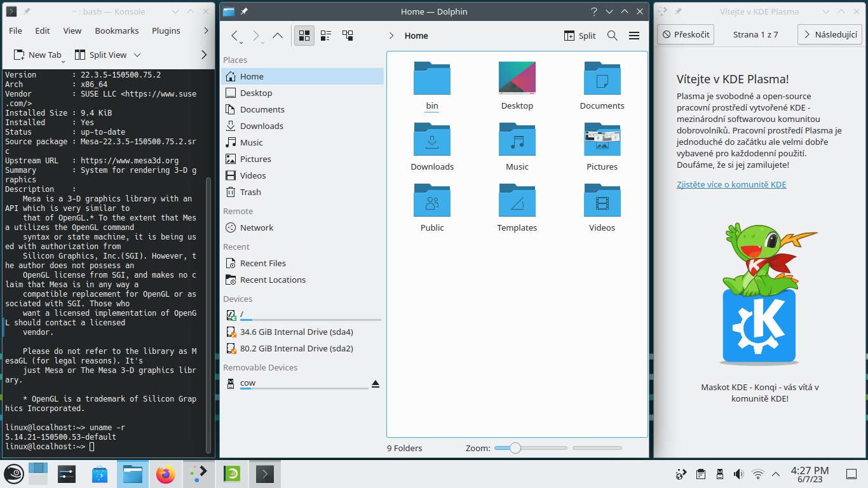Open Recent Locations entry
The height and width of the screenshot is (488, 868).
[x=302, y=280]
